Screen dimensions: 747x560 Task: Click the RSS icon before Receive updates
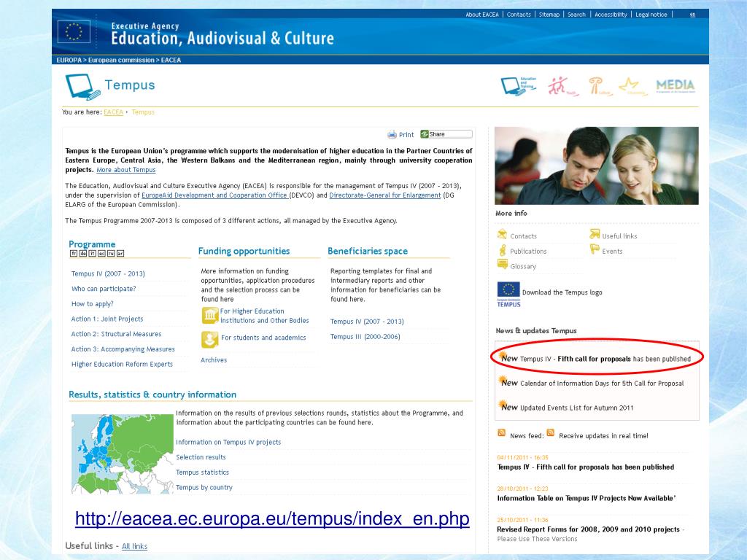pyautogui.click(x=550, y=432)
